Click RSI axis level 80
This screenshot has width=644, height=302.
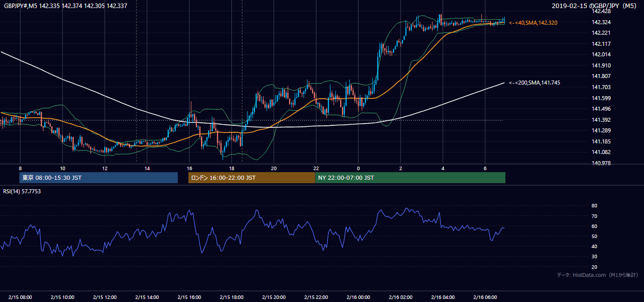coord(594,206)
